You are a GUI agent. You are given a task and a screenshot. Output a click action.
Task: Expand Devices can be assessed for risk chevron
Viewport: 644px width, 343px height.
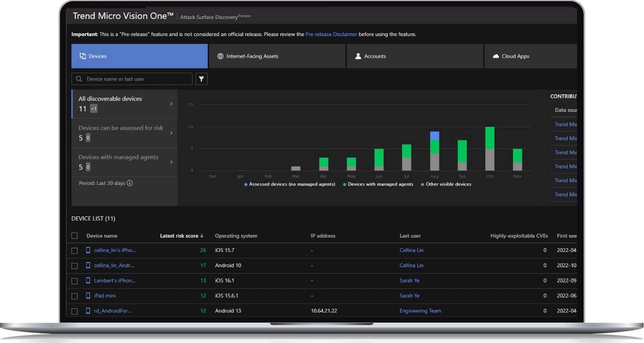coord(171,133)
